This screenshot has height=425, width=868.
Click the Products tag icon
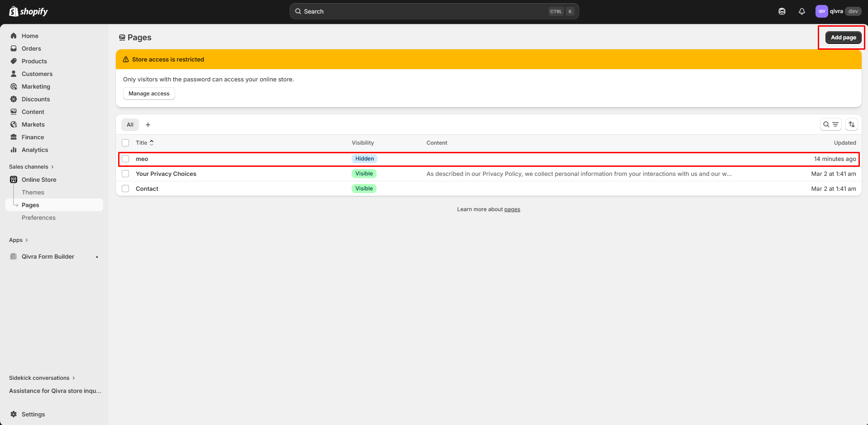[x=14, y=61]
